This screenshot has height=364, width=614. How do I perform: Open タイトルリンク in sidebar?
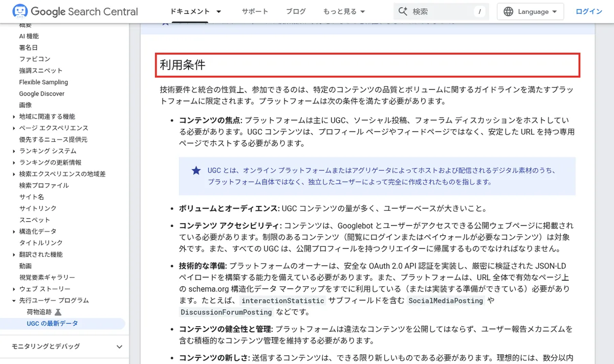(x=41, y=243)
